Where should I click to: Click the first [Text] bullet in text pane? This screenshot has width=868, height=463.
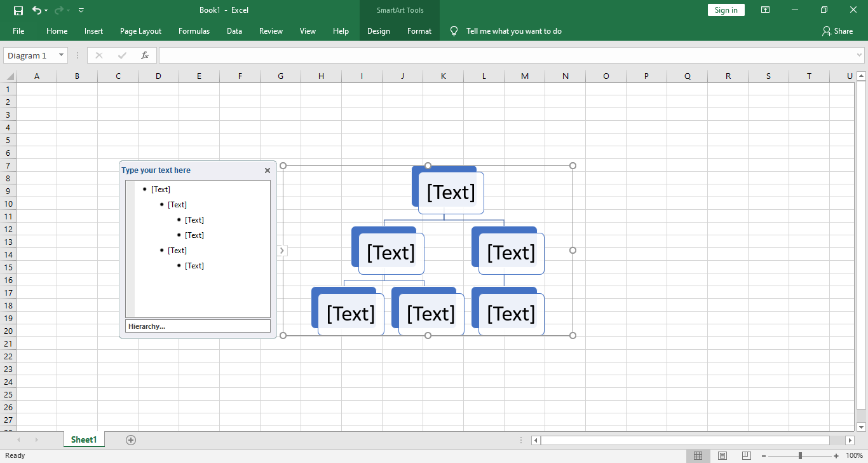point(161,189)
